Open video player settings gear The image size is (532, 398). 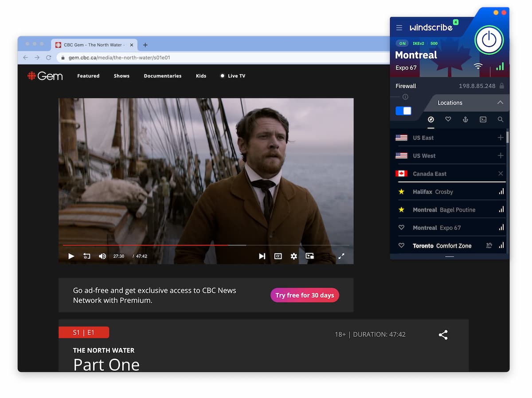click(x=293, y=256)
